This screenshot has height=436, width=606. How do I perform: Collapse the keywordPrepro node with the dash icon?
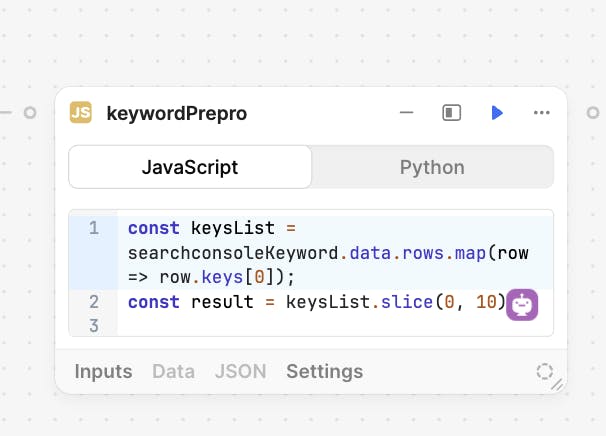pyautogui.click(x=407, y=113)
